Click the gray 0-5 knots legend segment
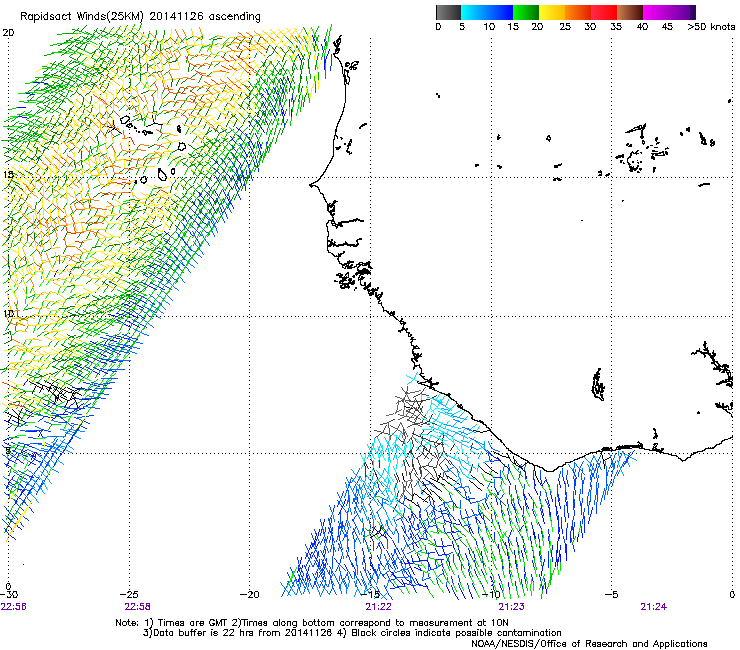The image size is (740, 650). (x=448, y=12)
